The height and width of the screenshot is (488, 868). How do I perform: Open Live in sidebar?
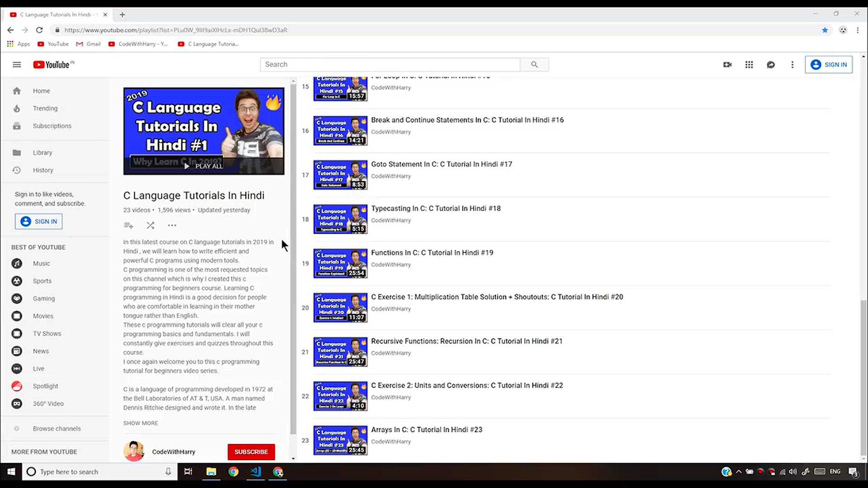pos(54,369)
